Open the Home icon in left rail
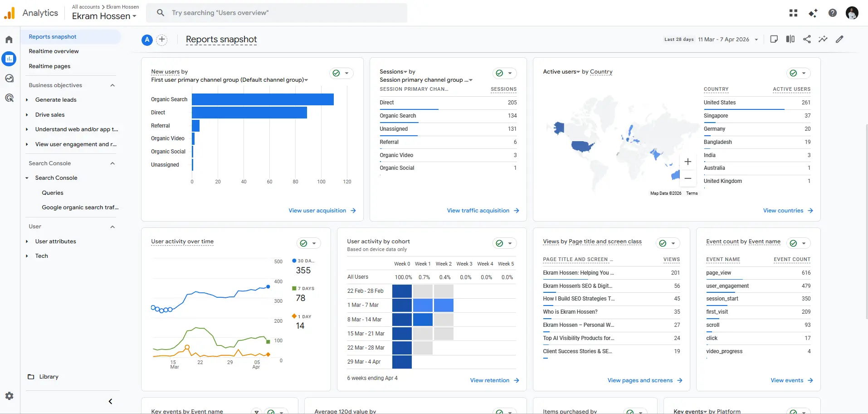The width and height of the screenshot is (868, 414). (x=9, y=39)
